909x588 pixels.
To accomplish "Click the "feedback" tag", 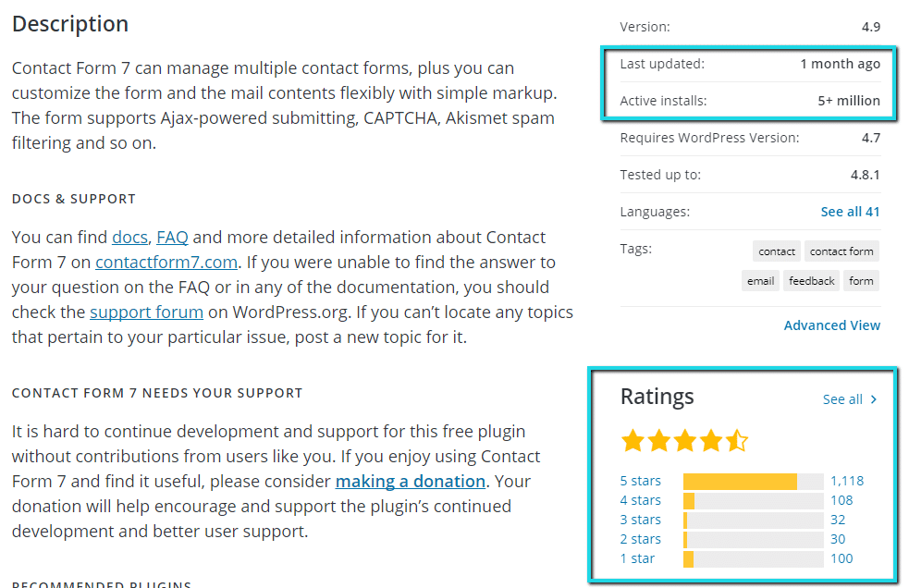I will pyautogui.click(x=811, y=280).
